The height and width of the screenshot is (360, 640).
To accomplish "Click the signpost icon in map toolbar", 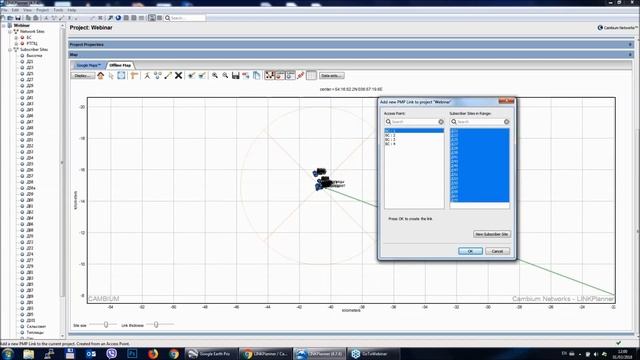I will [133, 76].
